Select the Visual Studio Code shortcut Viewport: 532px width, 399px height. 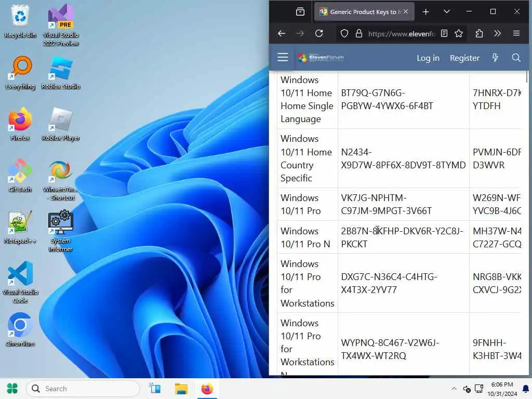pos(20,282)
